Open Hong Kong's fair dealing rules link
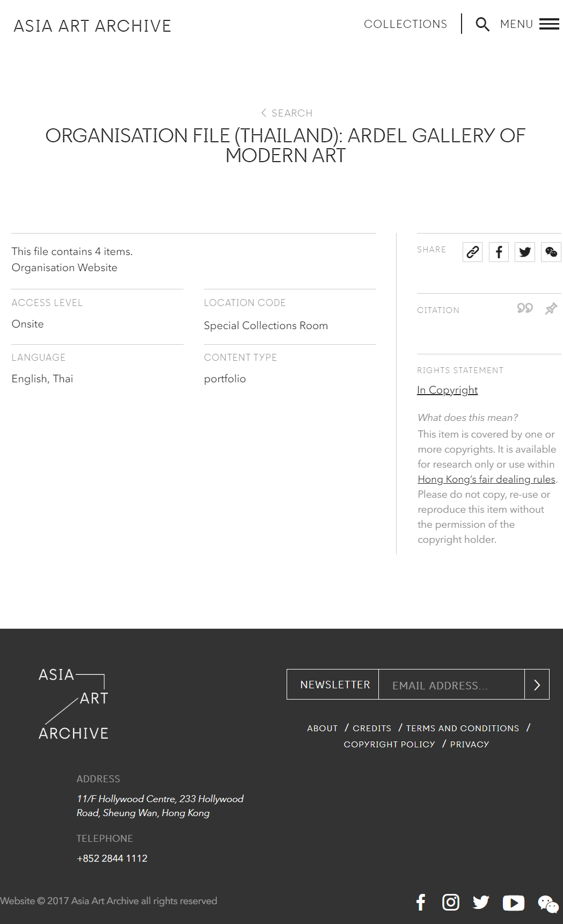The height and width of the screenshot is (924, 563). tap(486, 479)
